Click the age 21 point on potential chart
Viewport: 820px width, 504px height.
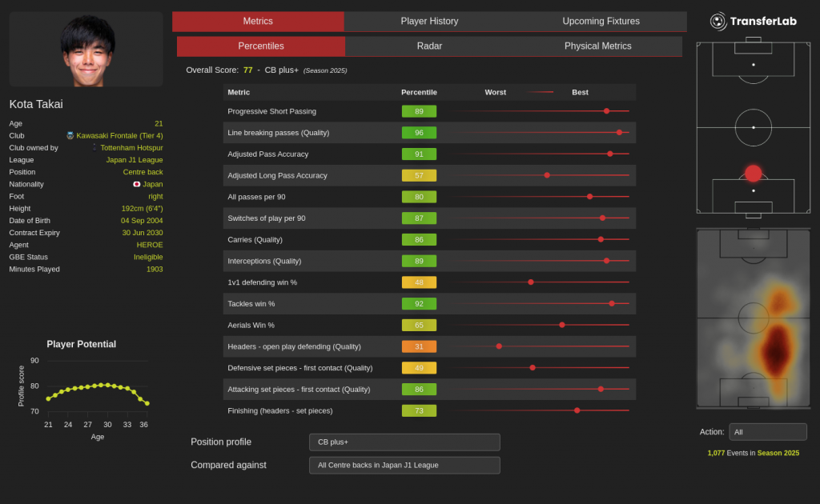pos(48,398)
